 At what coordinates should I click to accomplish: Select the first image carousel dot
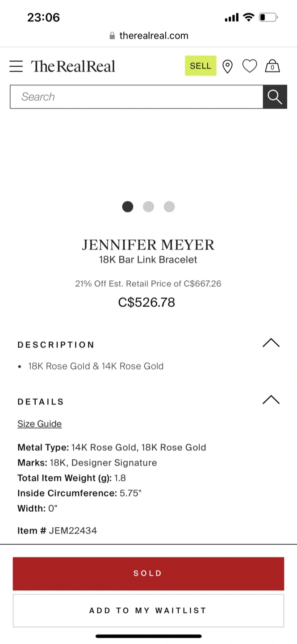click(128, 207)
